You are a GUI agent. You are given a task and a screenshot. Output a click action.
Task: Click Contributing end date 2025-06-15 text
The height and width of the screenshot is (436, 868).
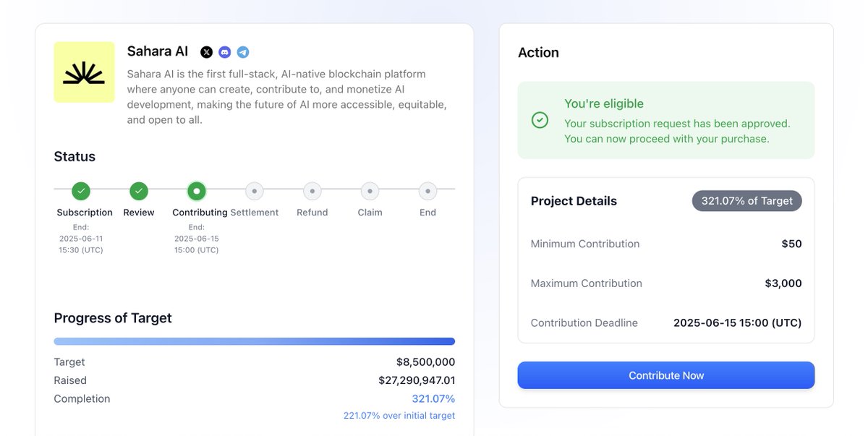click(197, 239)
